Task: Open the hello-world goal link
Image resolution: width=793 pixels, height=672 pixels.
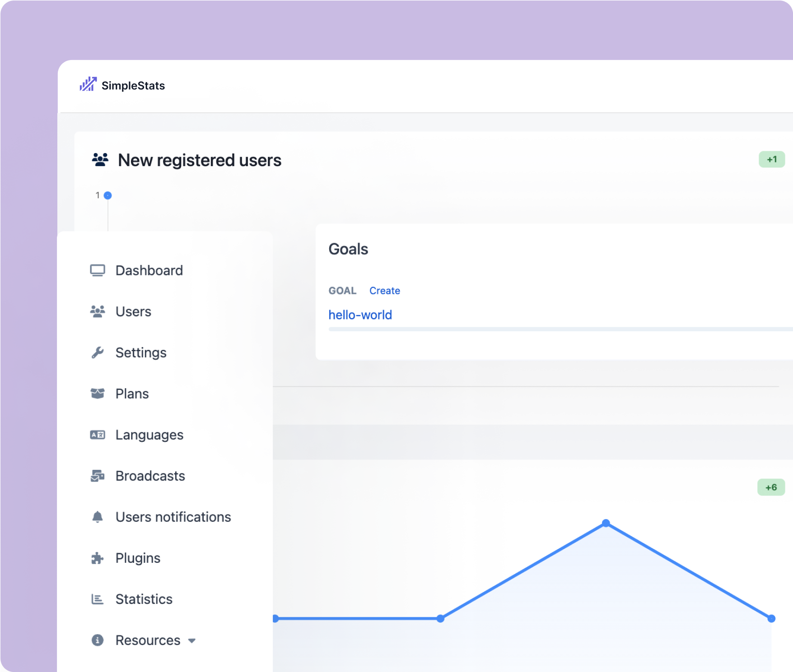Action: pos(360,315)
